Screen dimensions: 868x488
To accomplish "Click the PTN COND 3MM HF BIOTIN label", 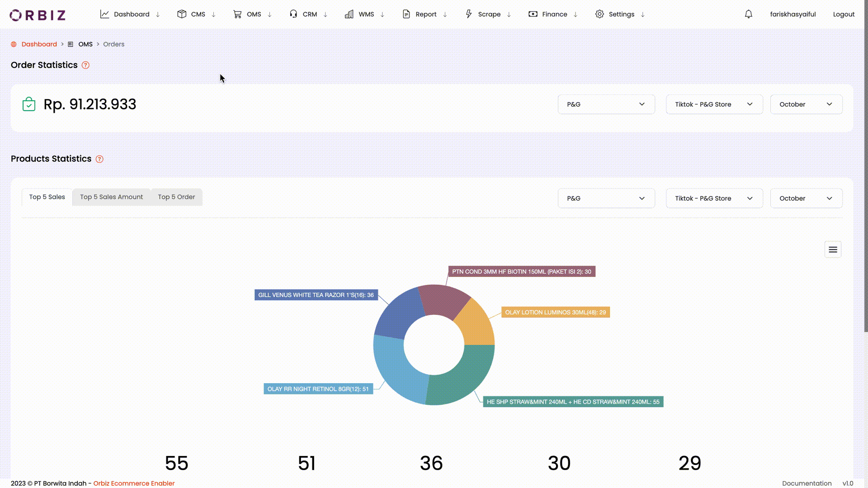I will click(x=522, y=272).
